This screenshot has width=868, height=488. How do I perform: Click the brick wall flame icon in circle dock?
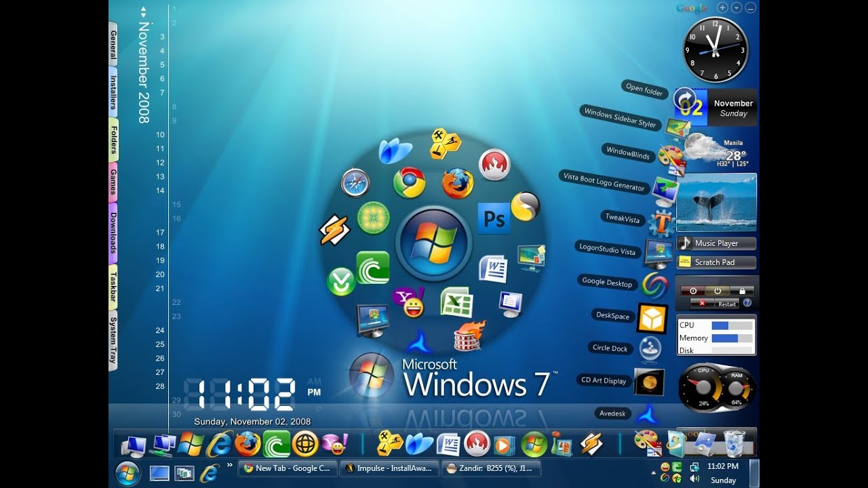469,335
